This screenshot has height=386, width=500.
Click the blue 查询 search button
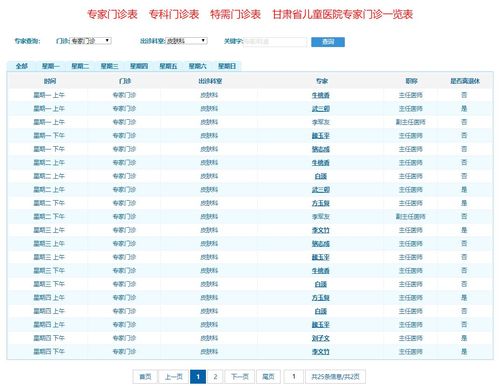point(328,42)
